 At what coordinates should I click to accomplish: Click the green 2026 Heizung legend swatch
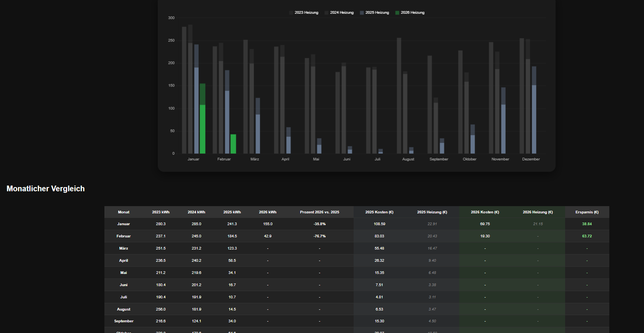(397, 13)
